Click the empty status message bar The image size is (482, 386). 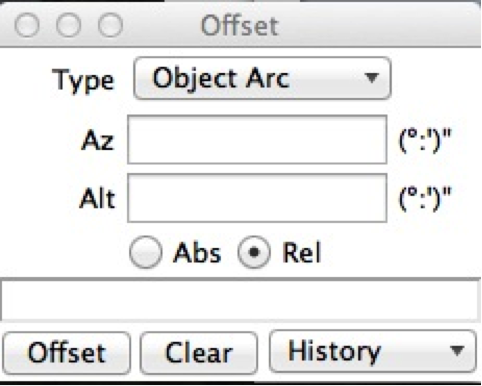click(241, 300)
